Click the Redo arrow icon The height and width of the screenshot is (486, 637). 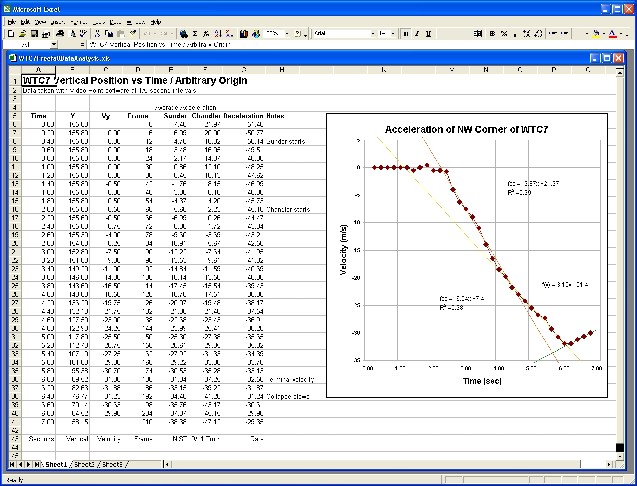[163, 34]
